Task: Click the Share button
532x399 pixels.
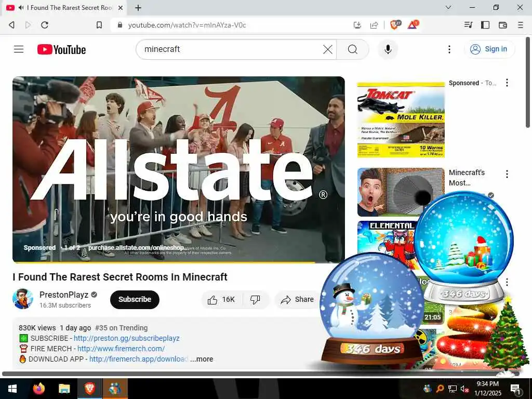Action: pyautogui.click(x=297, y=300)
